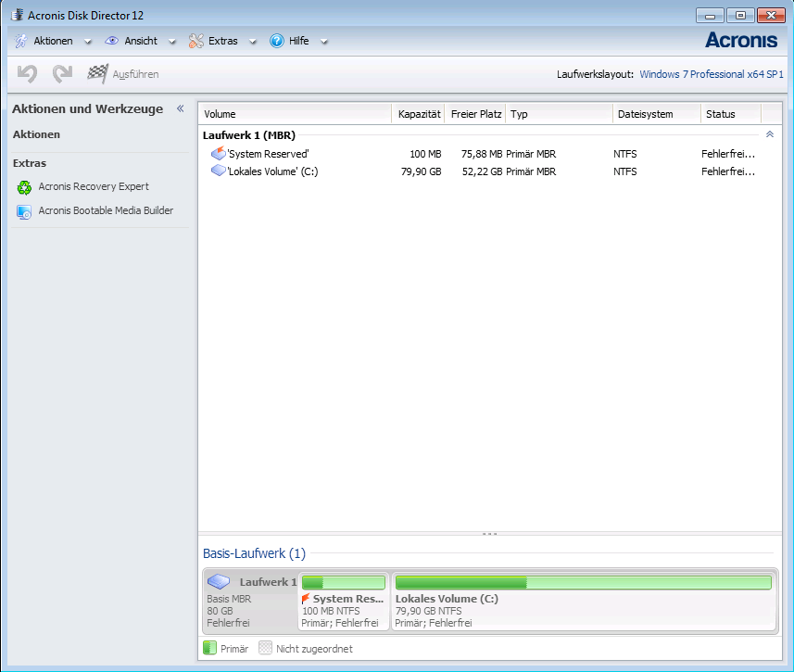794x672 pixels.
Task: Click the 'Lokales Volume' (C:) volume icon
Action: [218, 171]
